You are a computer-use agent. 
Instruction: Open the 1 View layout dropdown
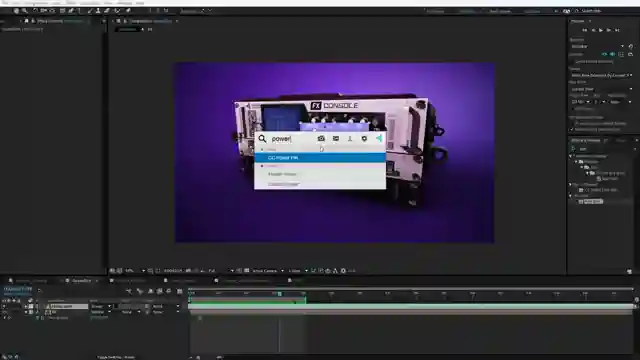pos(298,271)
